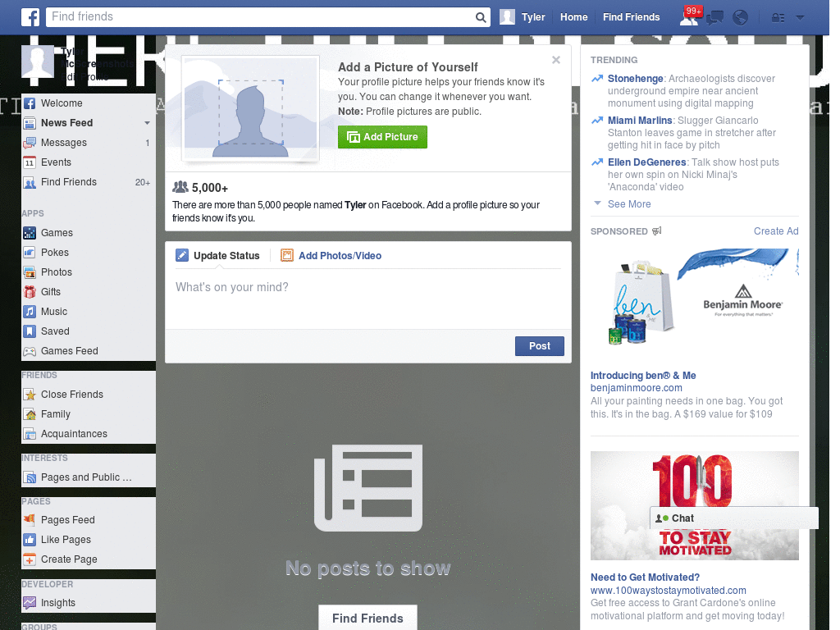Viewport: 840px width, 630px height.
Task: Open Insights chart icon
Action: coord(30,603)
